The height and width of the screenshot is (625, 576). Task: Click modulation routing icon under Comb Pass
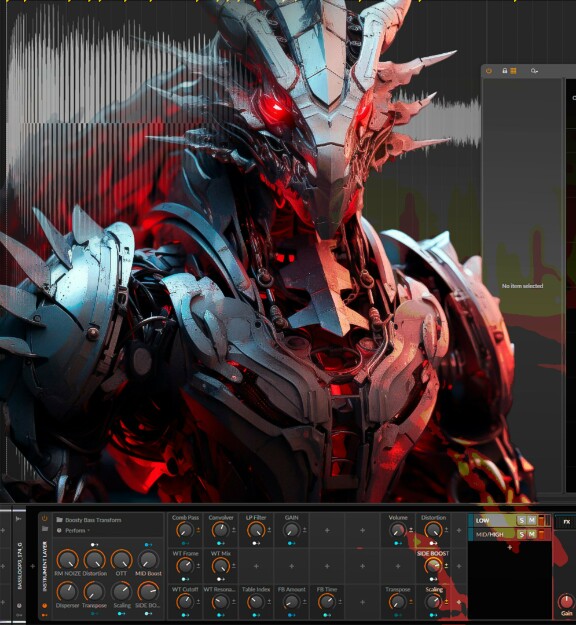pos(185,543)
